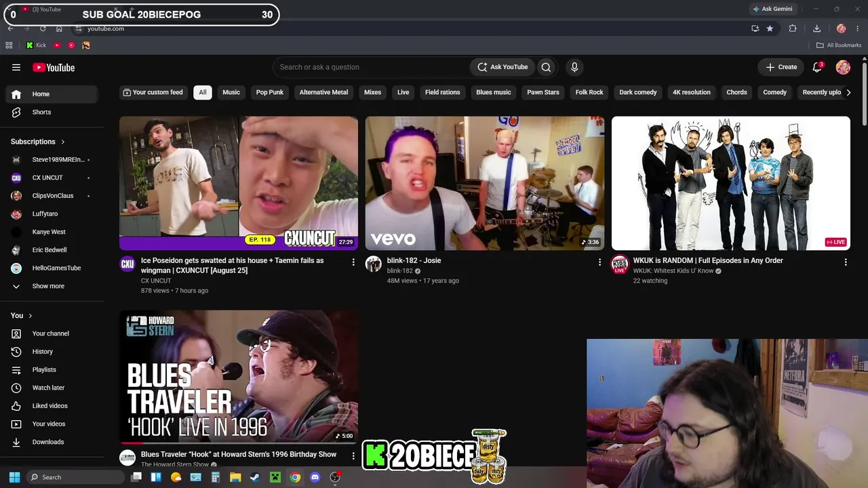Open Chrome downloads
Viewport: 868px width, 488px height.
816,28
